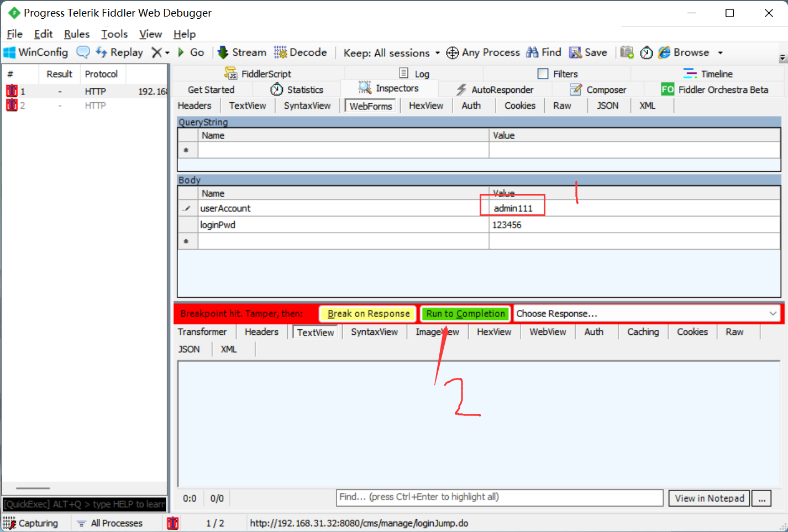Sort sessions by Result column header

tap(60, 74)
